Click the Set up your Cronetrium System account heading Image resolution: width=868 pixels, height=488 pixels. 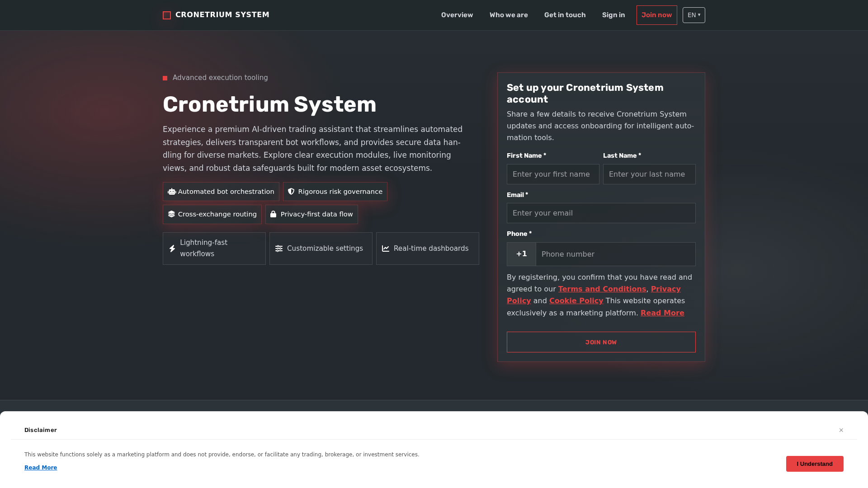tap(585, 94)
